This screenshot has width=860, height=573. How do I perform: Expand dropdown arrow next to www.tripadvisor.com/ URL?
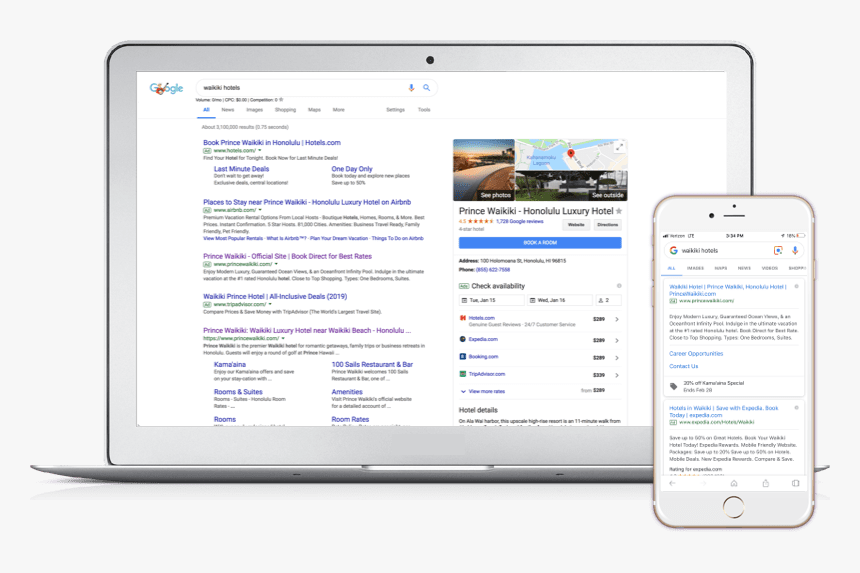[x=270, y=304]
